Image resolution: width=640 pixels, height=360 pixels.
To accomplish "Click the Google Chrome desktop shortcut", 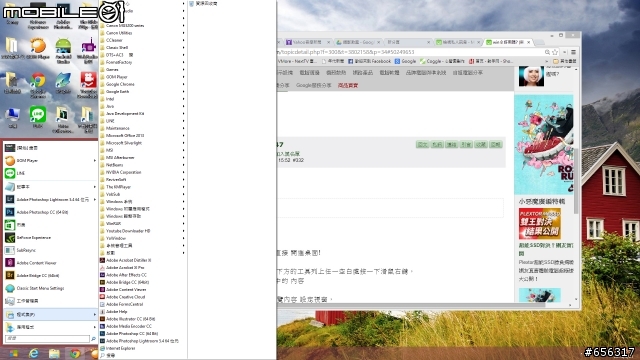I will coord(38,85).
